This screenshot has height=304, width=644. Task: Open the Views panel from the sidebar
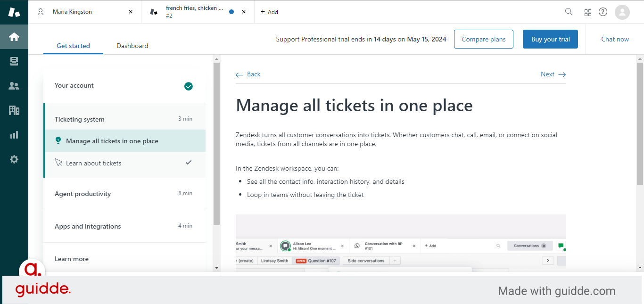pyautogui.click(x=14, y=61)
